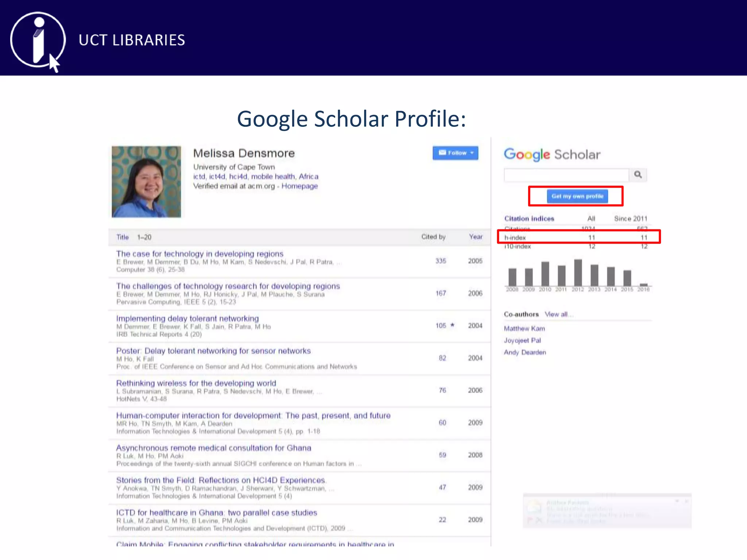The height and width of the screenshot is (560, 747).
Task: Open 'The case for technology in developing regions'
Action: [x=200, y=254]
